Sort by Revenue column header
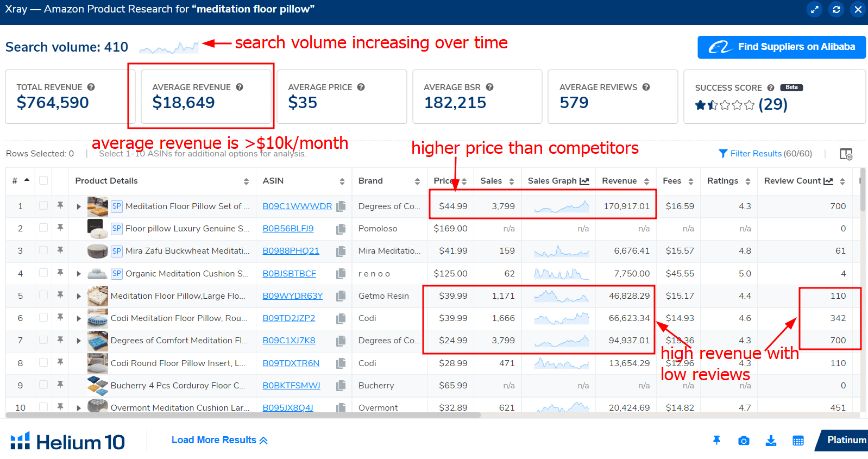The width and height of the screenshot is (868, 459). (646, 181)
